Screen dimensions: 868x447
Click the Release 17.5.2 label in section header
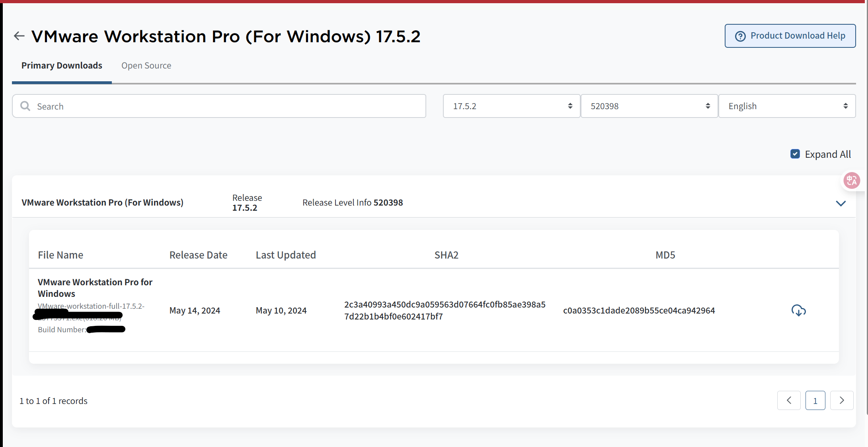tap(247, 203)
